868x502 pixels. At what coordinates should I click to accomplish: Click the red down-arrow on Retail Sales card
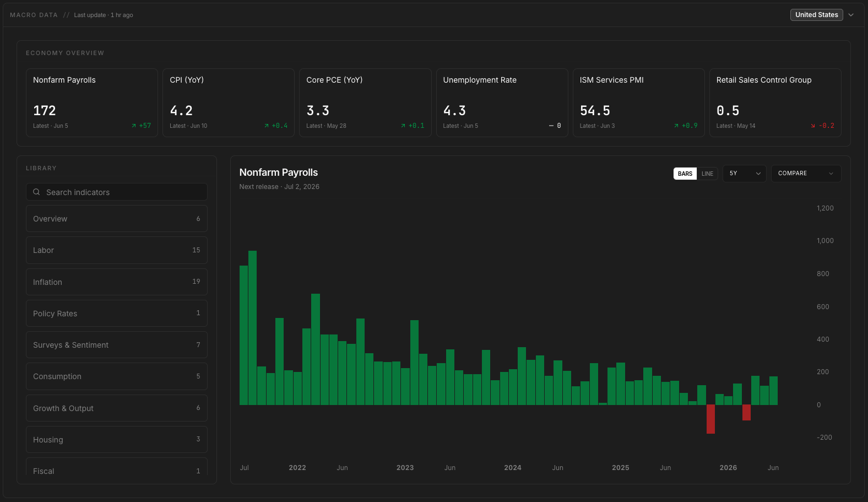pyautogui.click(x=813, y=126)
